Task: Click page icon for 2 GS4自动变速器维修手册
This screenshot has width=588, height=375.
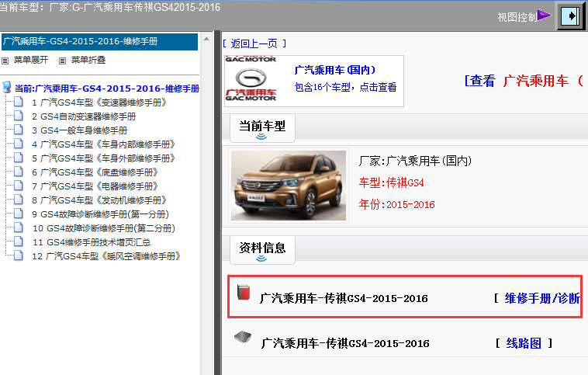Action: (x=19, y=116)
